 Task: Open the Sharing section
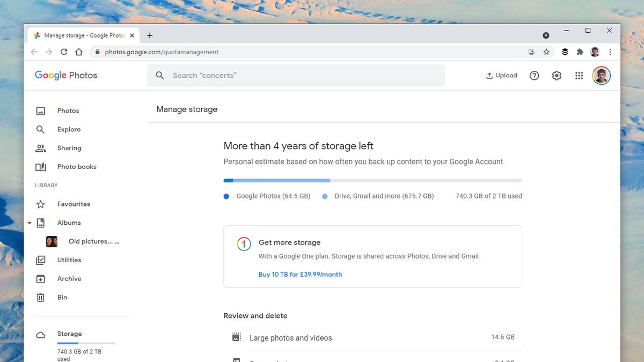pyautogui.click(x=69, y=148)
